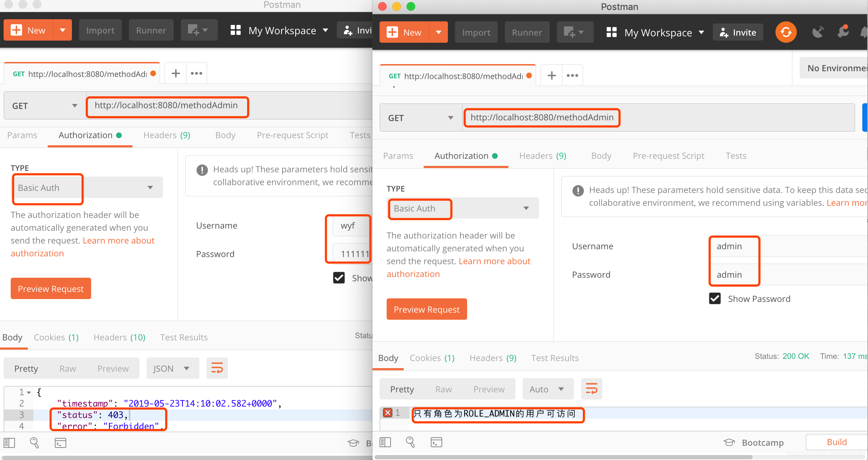The width and height of the screenshot is (868, 460).
Task: Open Basic Auth type dropdown in right window
Action: coord(462,208)
